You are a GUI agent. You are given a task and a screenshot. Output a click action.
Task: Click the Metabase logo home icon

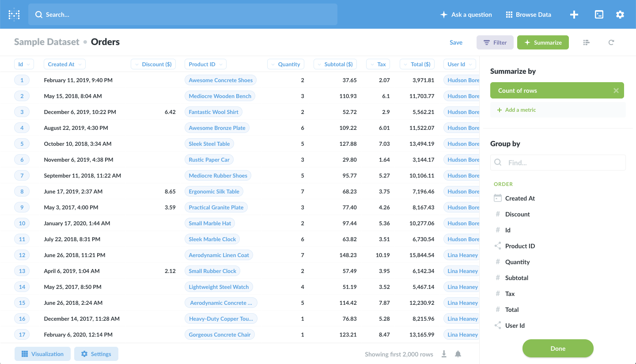pyautogui.click(x=14, y=15)
